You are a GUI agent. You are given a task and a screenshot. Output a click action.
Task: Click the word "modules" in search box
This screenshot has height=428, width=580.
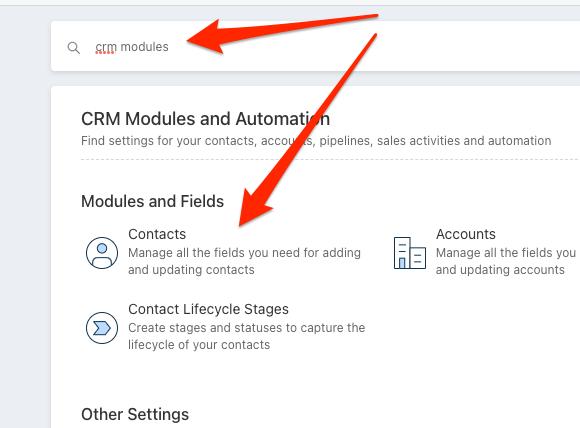144,47
